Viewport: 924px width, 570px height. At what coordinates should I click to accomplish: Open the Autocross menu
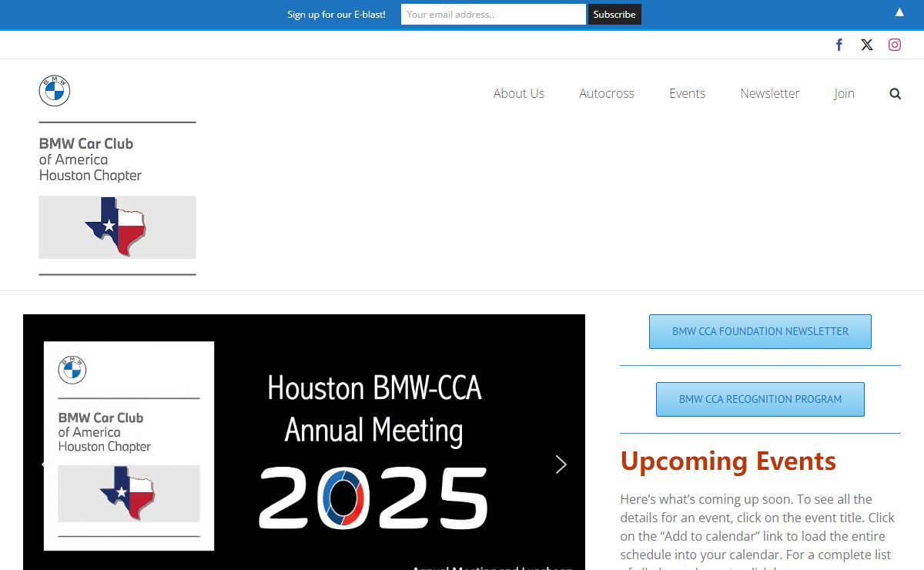[x=607, y=93]
